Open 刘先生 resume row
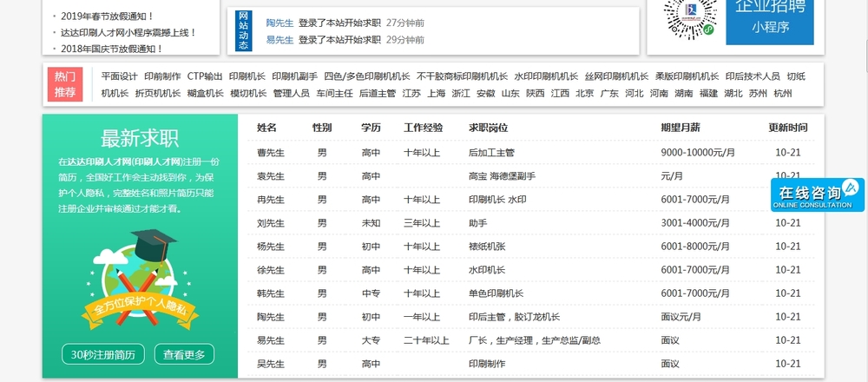The height and width of the screenshot is (382, 868). [531, 223]
